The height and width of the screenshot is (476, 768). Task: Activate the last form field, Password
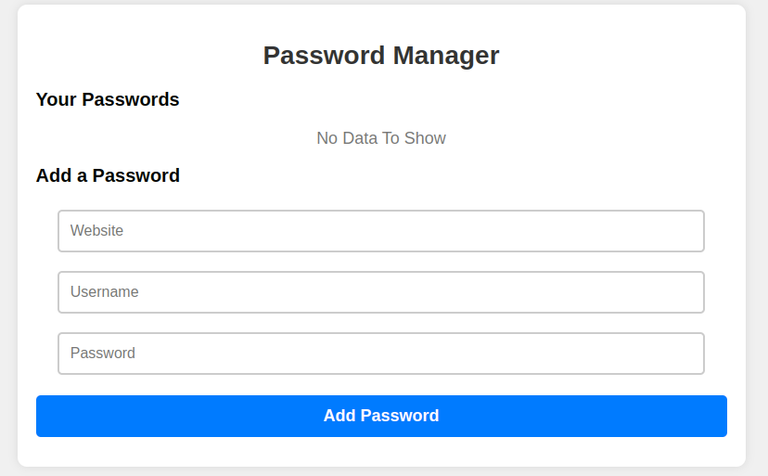(x=381, y=353)
